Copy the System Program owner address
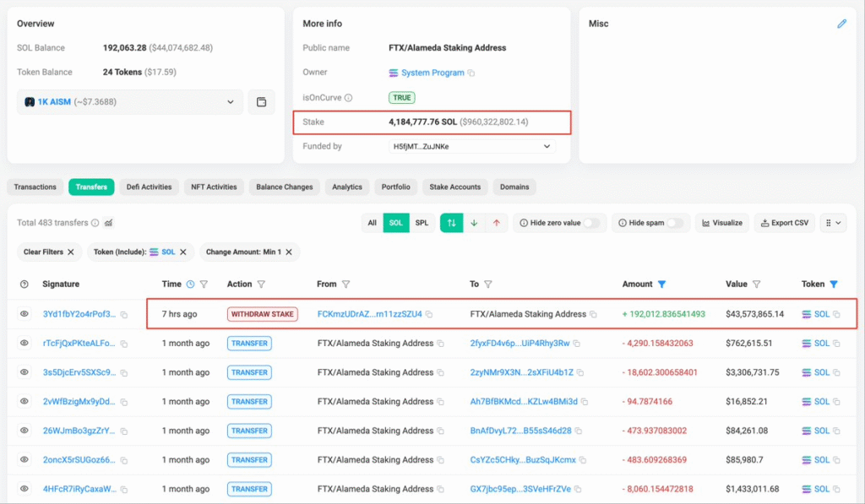 click(471, 73)
